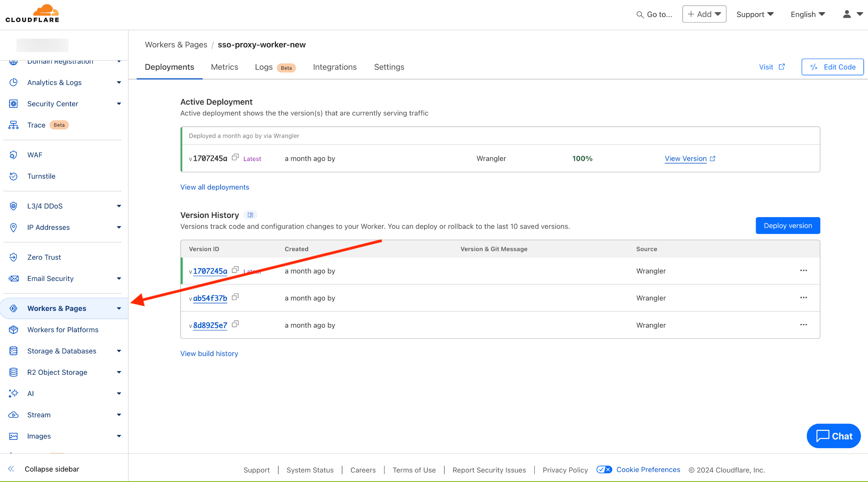
Task: Open the user account avatar menu
Action: point(846,14)
